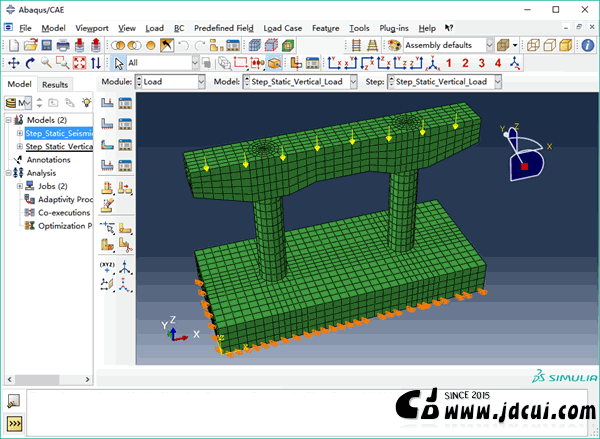Switch to the Model tab

coord(20,84)
